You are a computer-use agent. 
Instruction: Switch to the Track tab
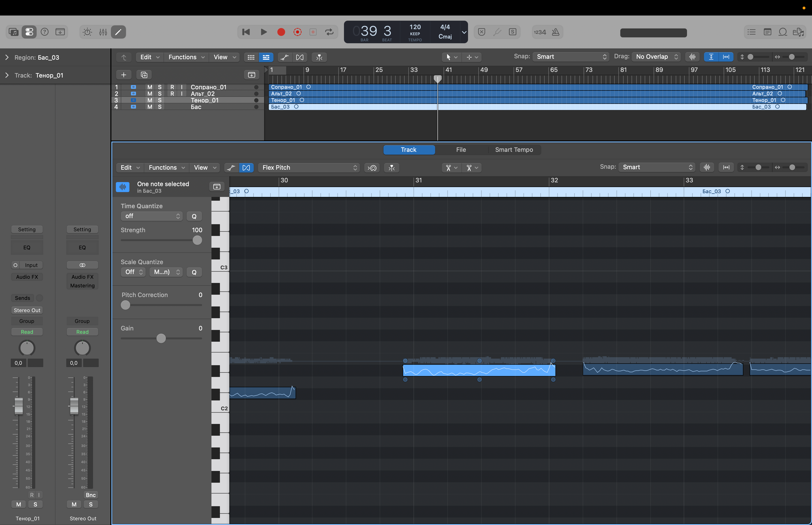click(409, 150)
